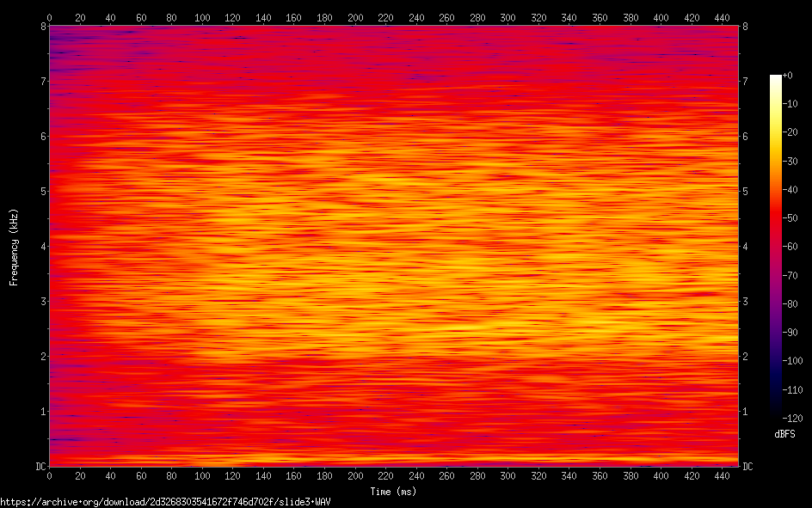812x508 pixels.
Task: Click the '8' kHz label on the left axis
Action: [x=42, y=26]
